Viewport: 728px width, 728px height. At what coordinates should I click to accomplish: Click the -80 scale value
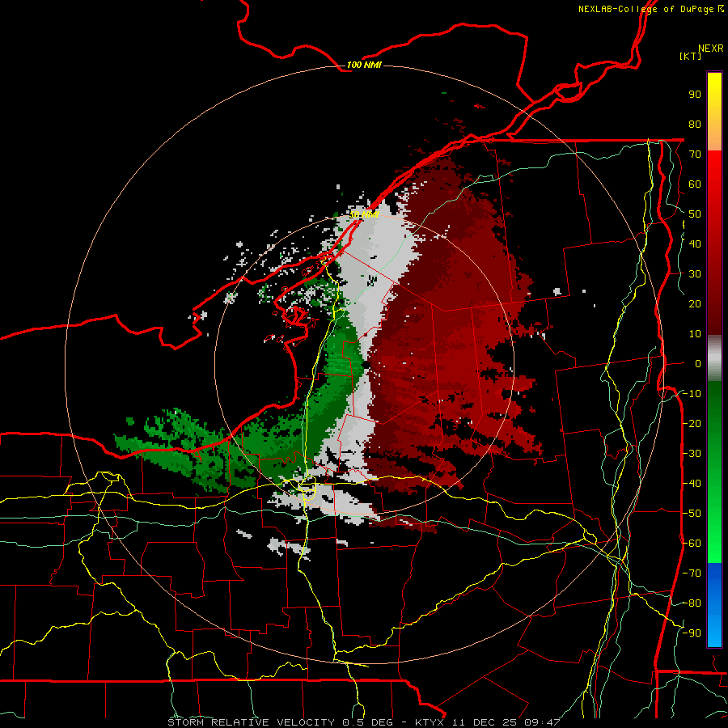[x=692, y=603]
